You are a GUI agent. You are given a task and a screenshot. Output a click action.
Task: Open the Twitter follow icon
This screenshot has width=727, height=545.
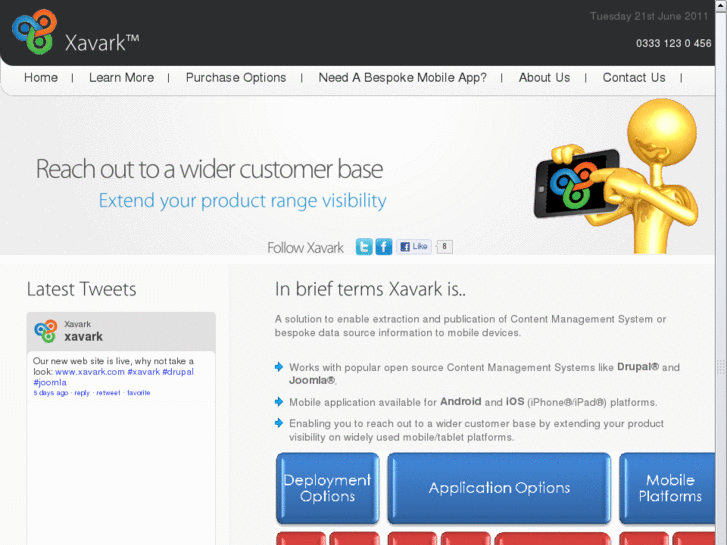point(364,246)
